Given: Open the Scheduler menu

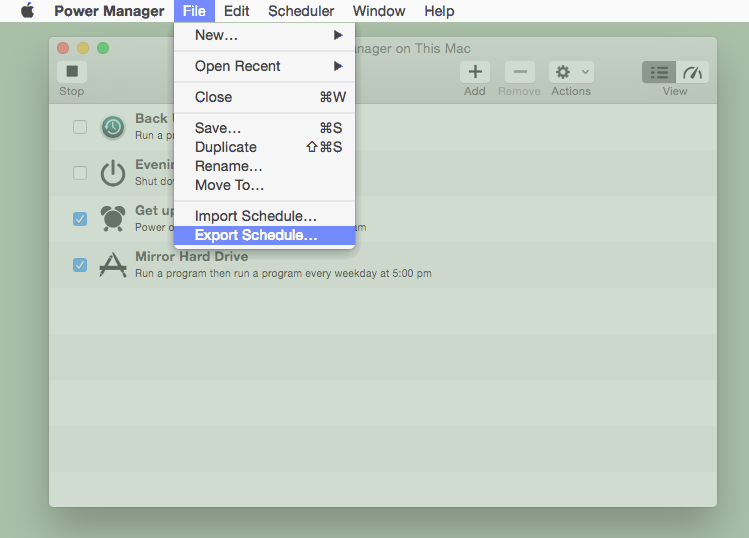Looking at the screenshot, I should [301, 11].
